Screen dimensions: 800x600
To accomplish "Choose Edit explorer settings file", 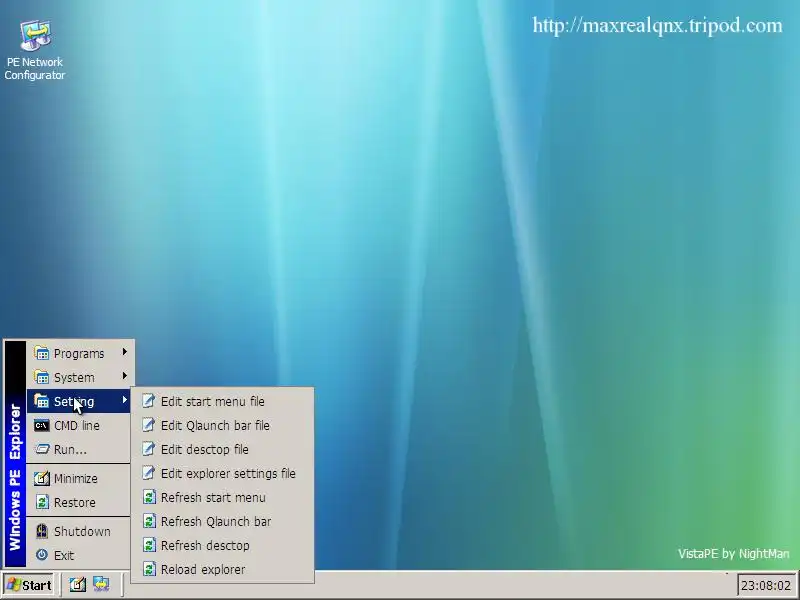I will pyautogui.click(x=223, y=473).
